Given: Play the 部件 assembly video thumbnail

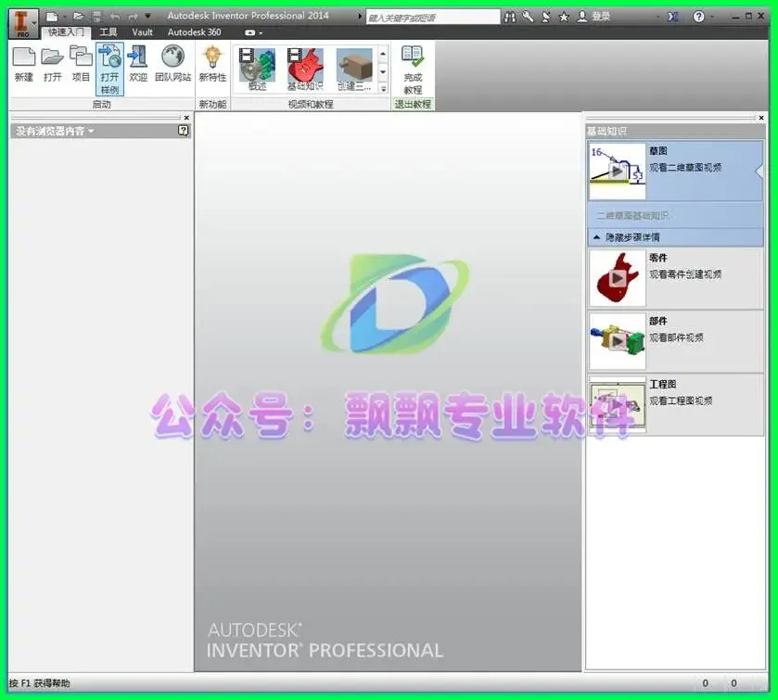Looking at the screenshot, I should click(618, 341).
